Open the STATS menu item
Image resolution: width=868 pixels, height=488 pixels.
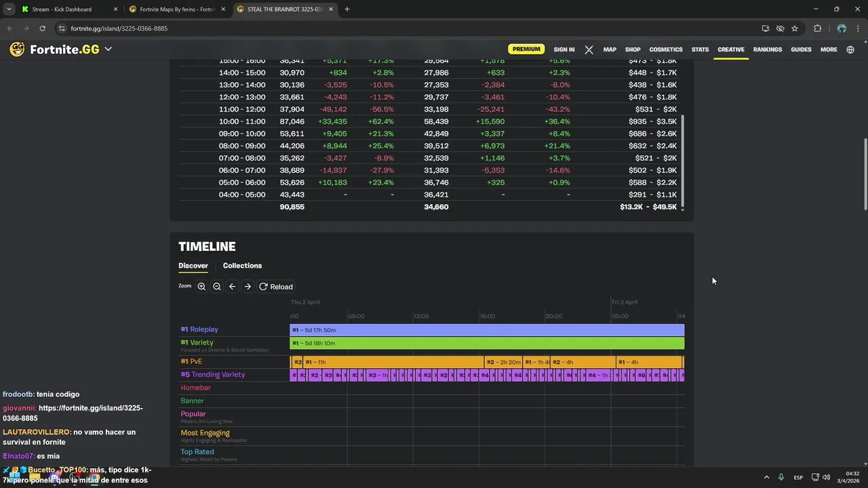700,49
